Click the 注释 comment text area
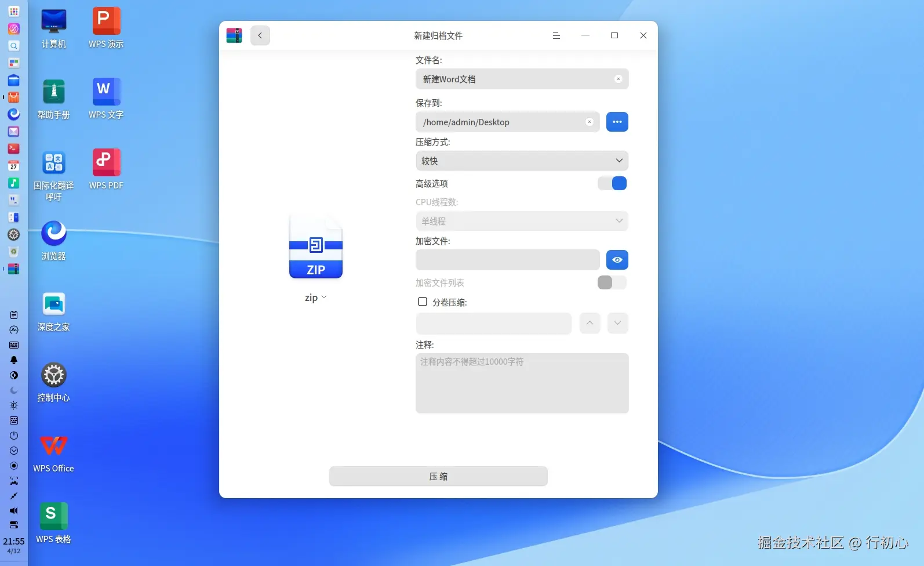924x566 pixels. (522, 383)
